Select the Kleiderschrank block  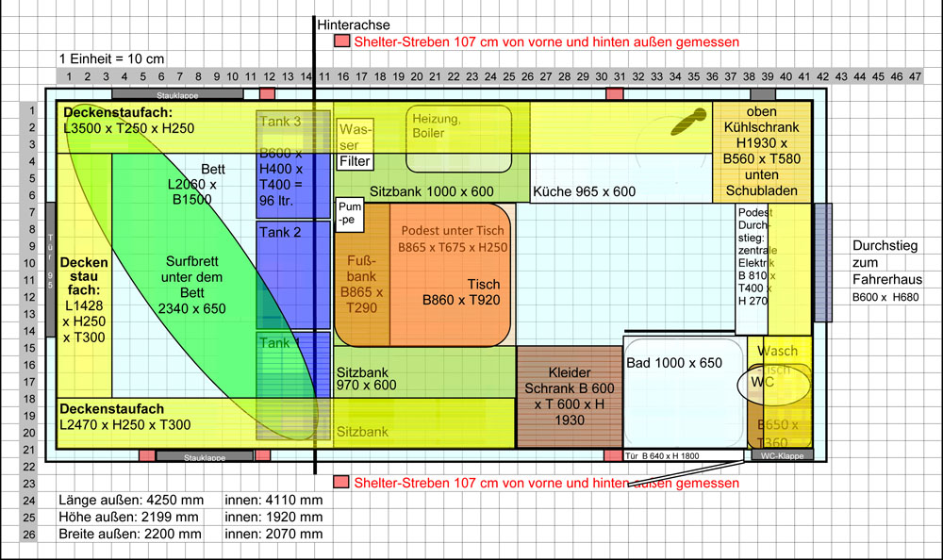[570, 396]
